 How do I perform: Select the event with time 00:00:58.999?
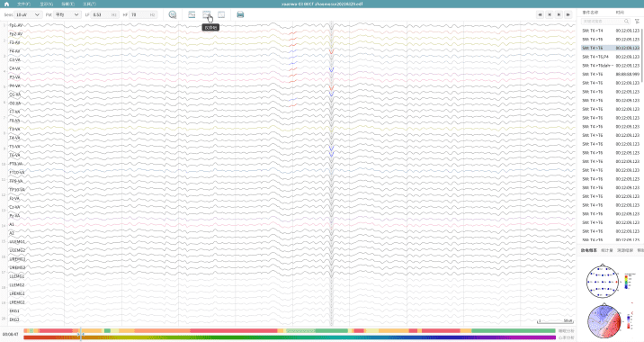point(611,75)
